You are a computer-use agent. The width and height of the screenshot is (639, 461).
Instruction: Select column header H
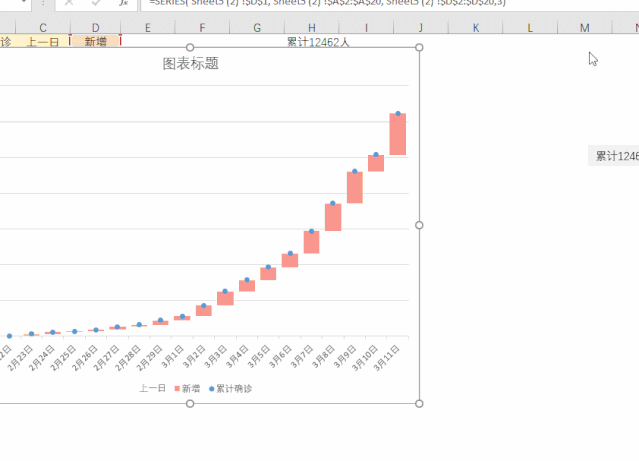311,26
